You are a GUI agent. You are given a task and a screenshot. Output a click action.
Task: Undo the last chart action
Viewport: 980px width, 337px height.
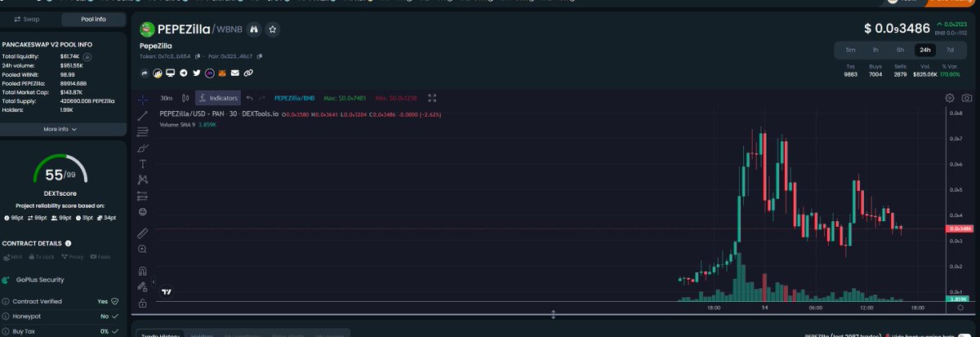coord(249,98)
